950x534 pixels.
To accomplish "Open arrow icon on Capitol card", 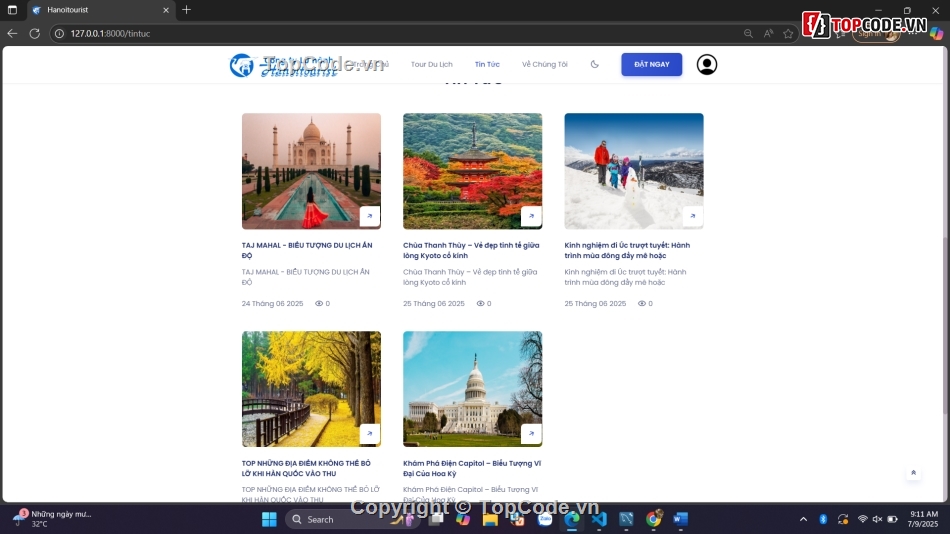I will (x=531, y=433).
